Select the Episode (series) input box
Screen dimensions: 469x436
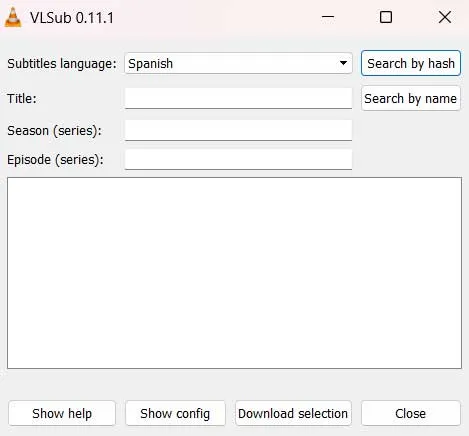coord(238,159)
